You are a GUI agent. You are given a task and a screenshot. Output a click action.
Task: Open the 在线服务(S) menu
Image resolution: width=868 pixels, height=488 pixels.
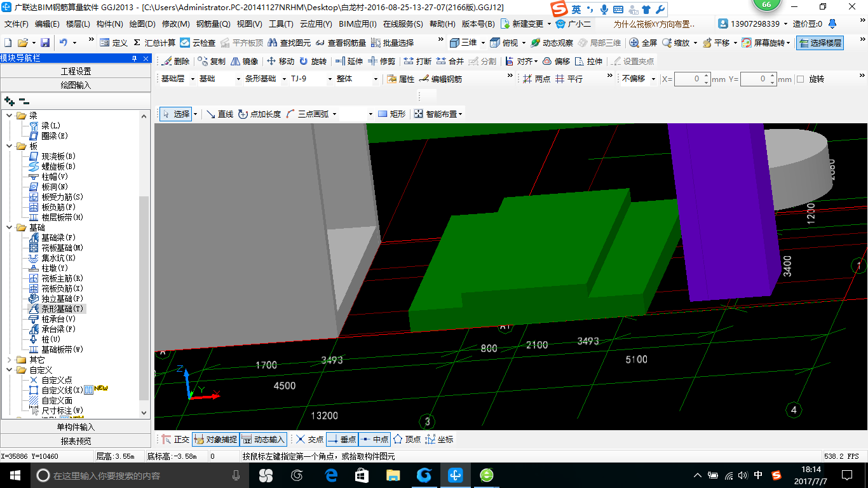click(403, 24)
